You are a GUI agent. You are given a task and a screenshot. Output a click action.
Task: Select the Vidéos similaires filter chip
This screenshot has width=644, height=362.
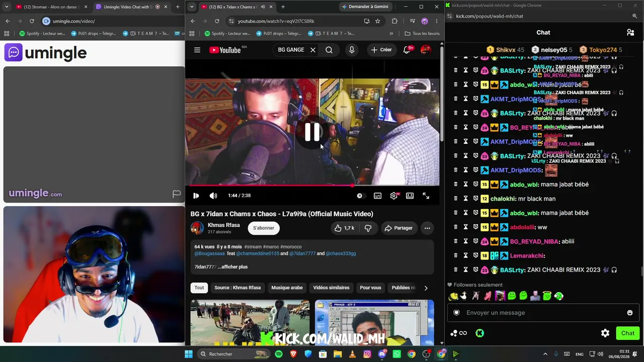click(x=331, y=288)
